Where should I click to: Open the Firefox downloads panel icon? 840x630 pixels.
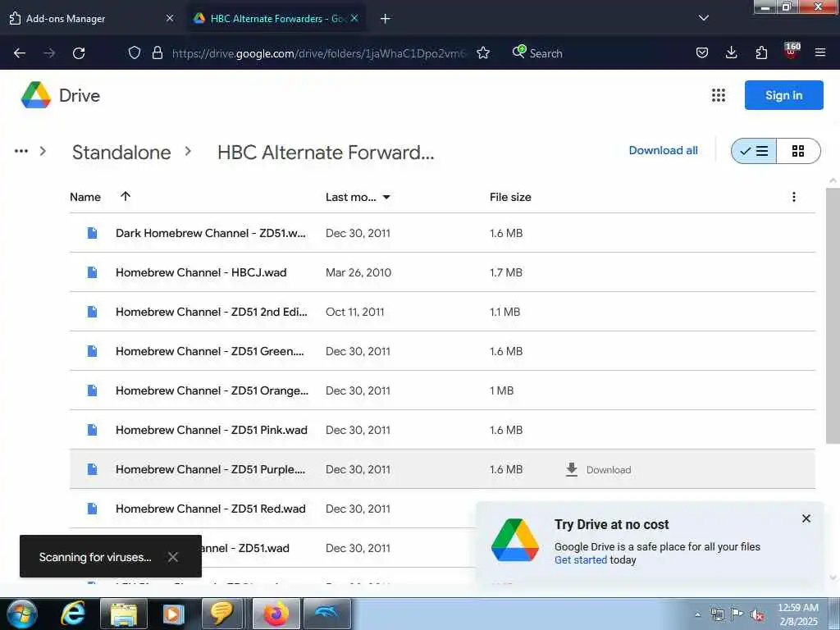click(x=731, y=52)
